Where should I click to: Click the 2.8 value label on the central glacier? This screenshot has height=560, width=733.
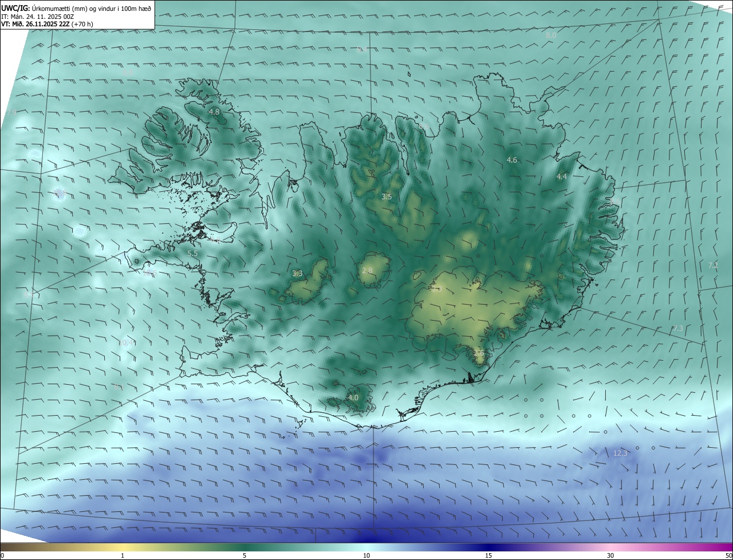coord(367,270)
